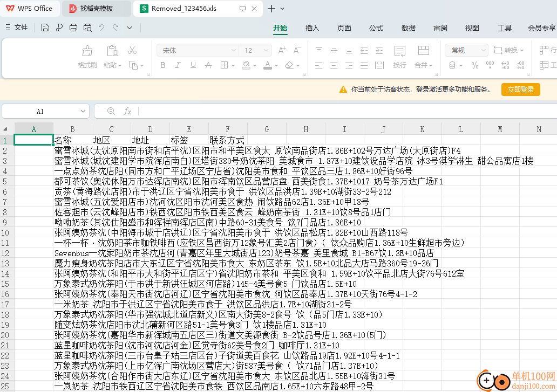This screenshot has width=557, height=392.
Task: Align cell content to top
Action: pos(318,50)
